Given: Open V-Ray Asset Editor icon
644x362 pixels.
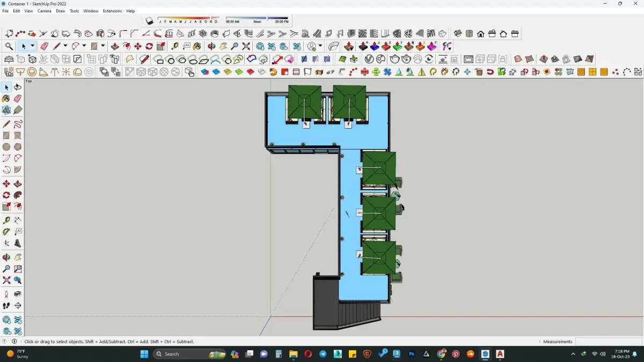Looking at the screenshot, I should 369,59.
